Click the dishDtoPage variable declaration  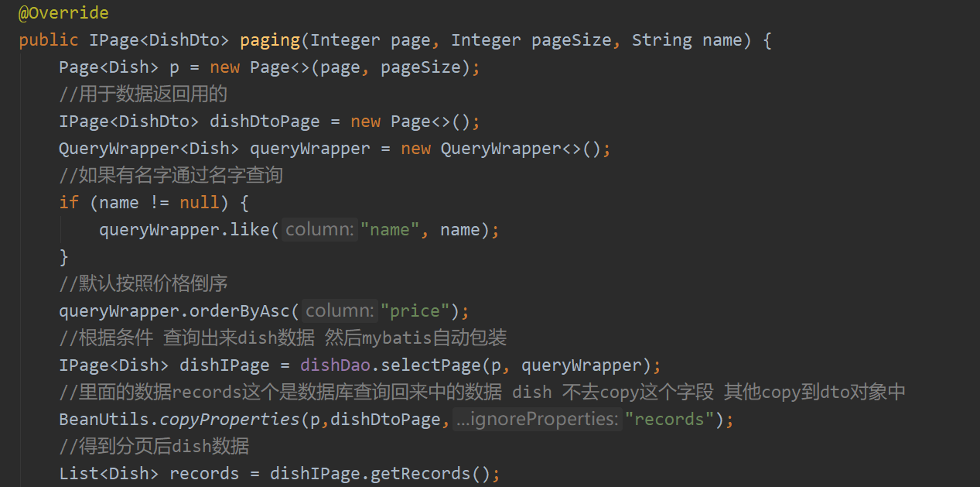(x=265, y=122)
